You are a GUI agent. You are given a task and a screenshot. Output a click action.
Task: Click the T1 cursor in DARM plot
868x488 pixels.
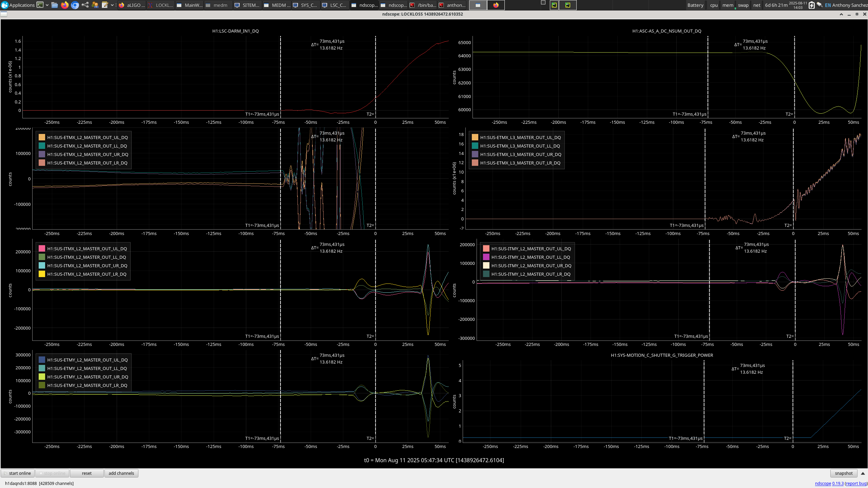(x=281, y=77)
